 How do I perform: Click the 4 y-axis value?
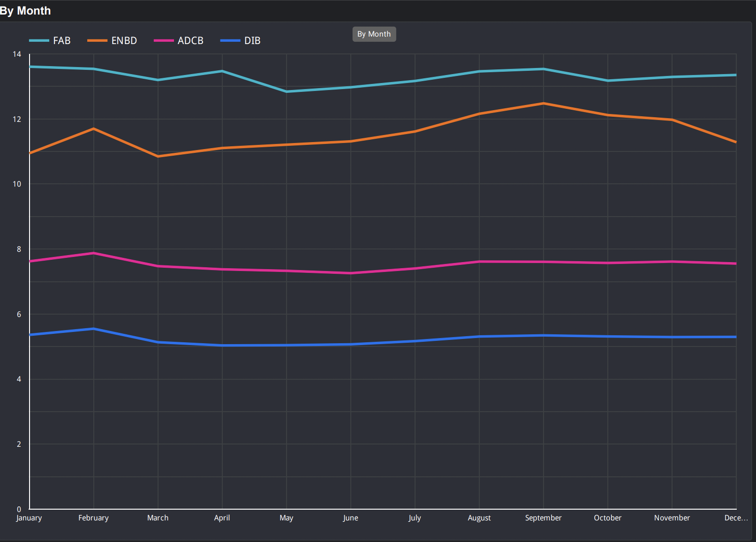click(19, 379)
